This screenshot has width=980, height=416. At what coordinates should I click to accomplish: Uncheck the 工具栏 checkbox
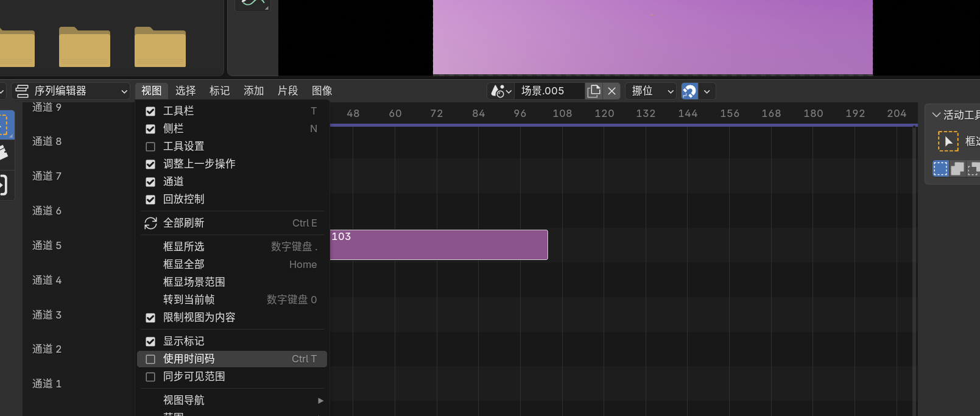click(x=150, y=111)
